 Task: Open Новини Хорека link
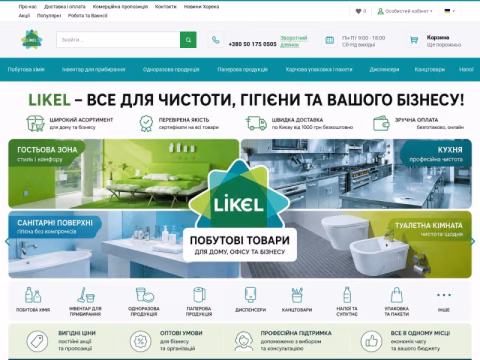tap(201, 7)
